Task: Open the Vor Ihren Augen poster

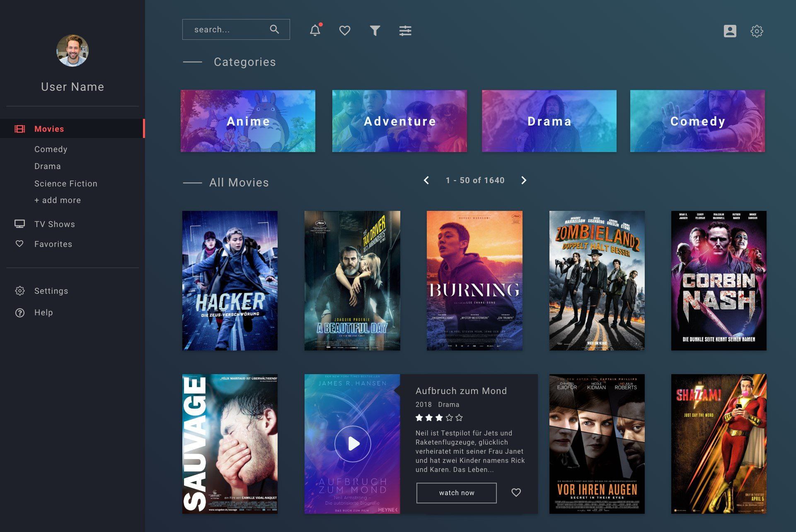Action: 597,444
